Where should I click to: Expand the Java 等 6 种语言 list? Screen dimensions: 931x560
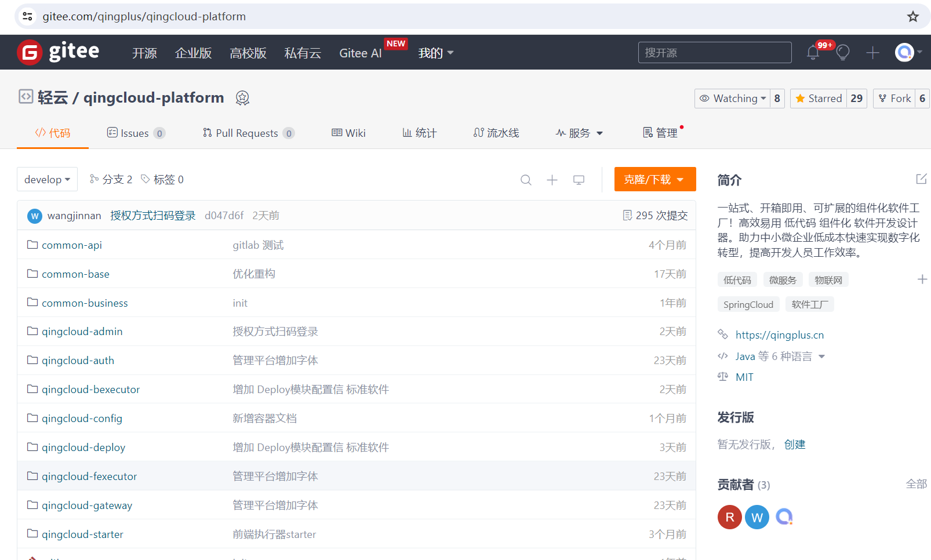(x=780, y=356)
